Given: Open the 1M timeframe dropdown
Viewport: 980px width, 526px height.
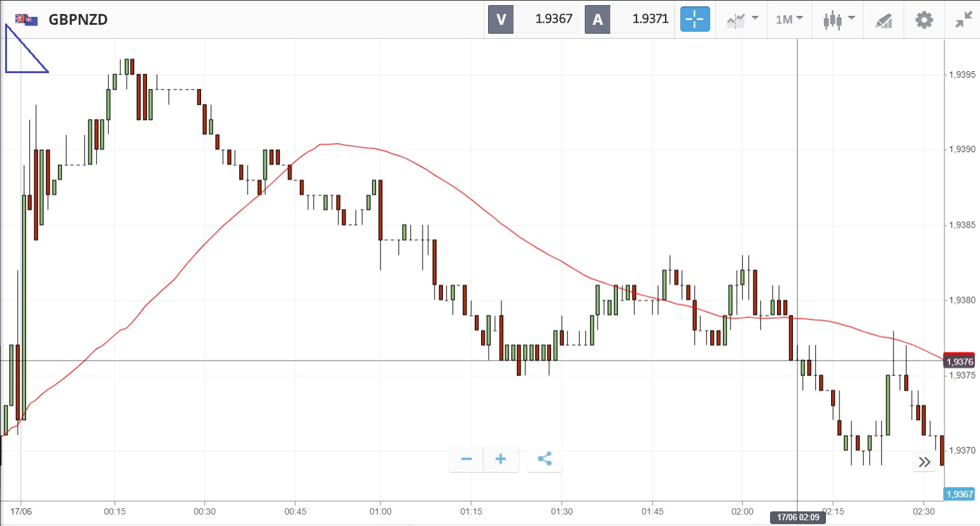Looking at the screenshot, I should tap(789, 19).
